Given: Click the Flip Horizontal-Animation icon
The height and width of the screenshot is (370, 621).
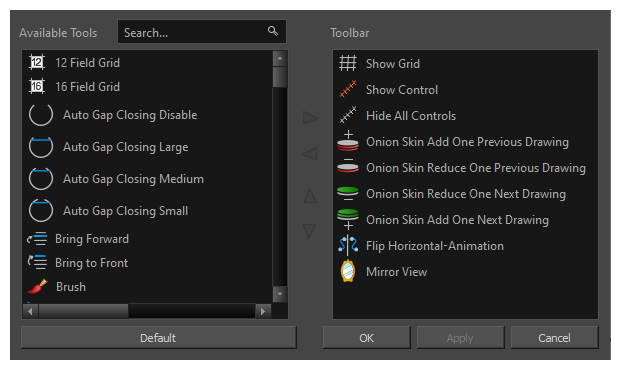Looking at the screenshot, I should 348,245.
